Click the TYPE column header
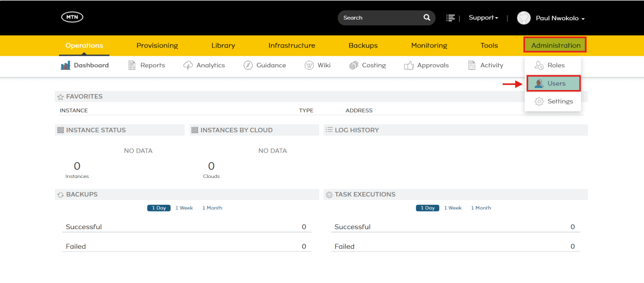The image size is (644, 283). tap(306, 111)
